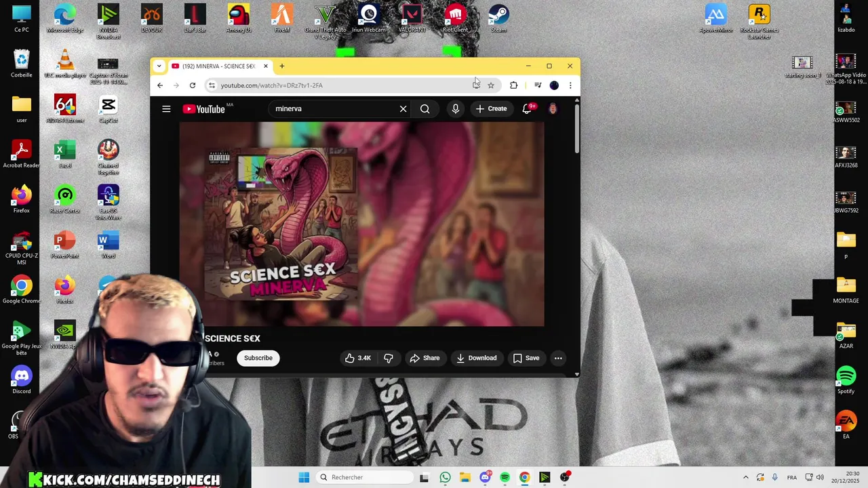Screen dimensions: 868x488
Task: Close the MINERVA YouTube tab
Action: click(x=266, y=66)
